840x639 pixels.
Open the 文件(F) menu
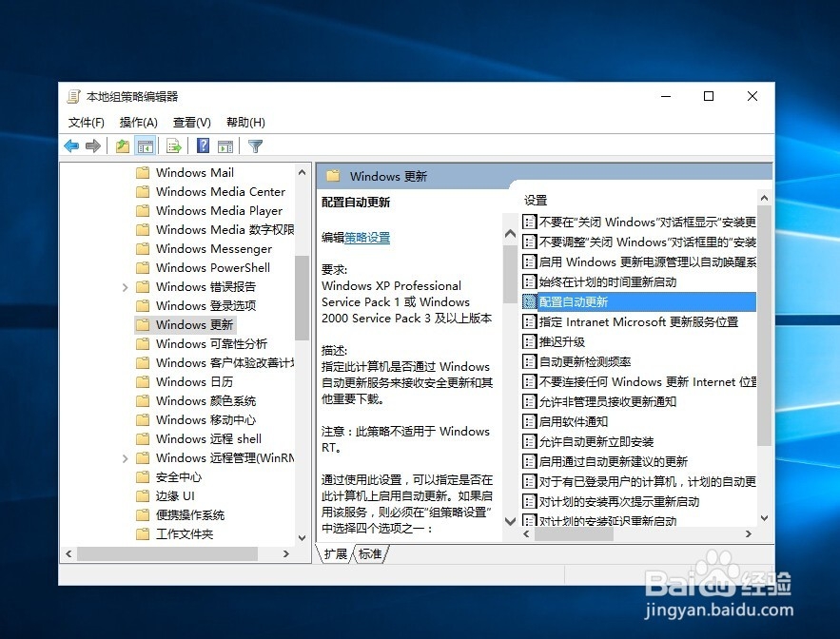pyautogui.click(x=87, y=123)
